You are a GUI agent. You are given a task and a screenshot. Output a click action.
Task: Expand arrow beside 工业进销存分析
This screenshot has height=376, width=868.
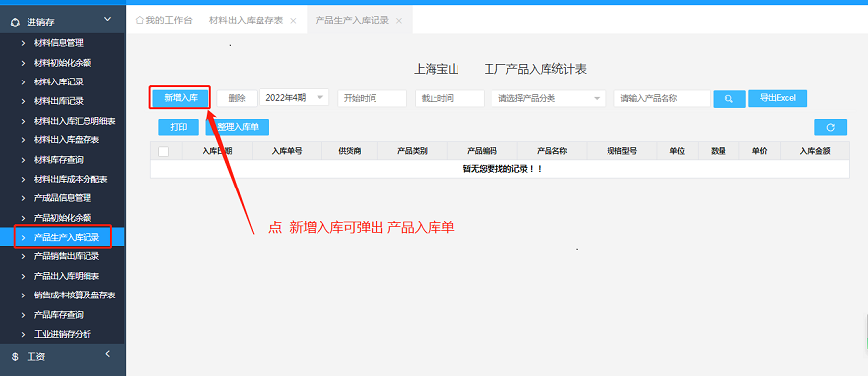coord(23,334)
